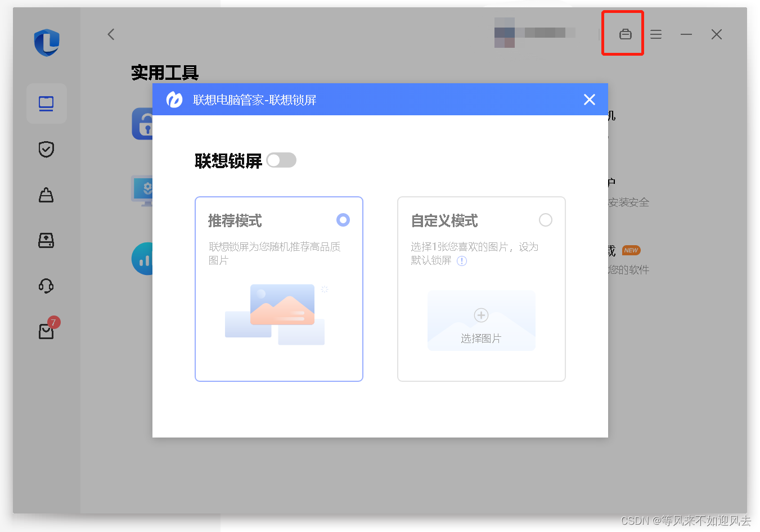Click 选择图片 to pick an image
The height and width of the screenshot is (532, 760).
point(481,339)
